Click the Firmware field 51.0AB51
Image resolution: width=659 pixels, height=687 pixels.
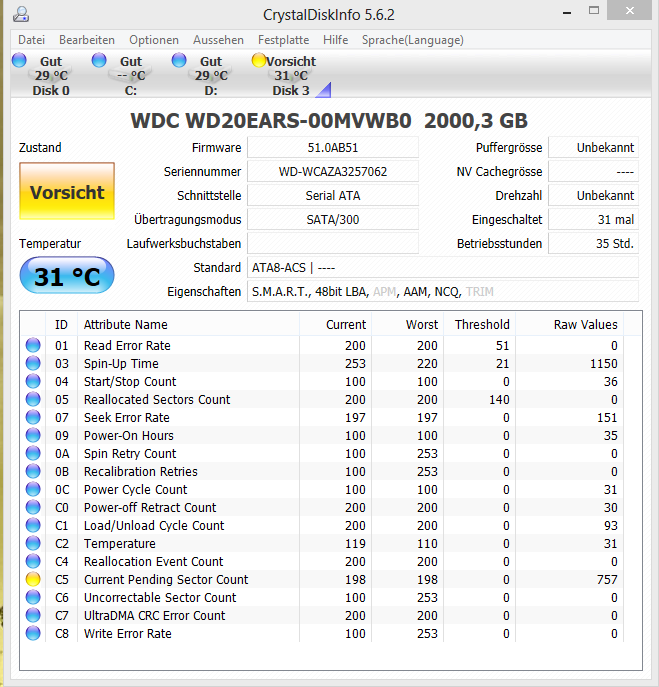coord(333,148)
